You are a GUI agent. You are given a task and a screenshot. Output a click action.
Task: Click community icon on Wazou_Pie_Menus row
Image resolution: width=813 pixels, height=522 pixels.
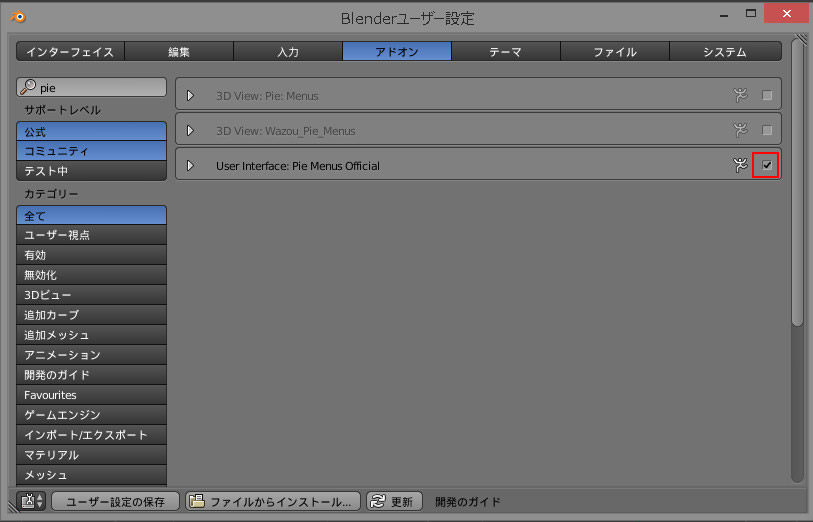pos(740,130)
